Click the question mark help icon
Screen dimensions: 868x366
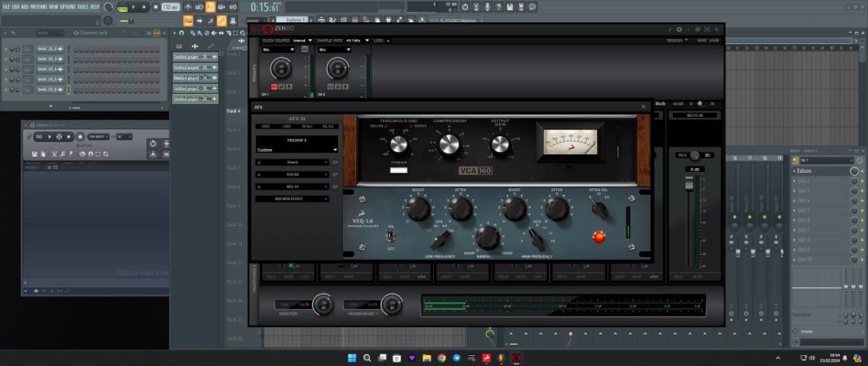[x=499, y=7]
